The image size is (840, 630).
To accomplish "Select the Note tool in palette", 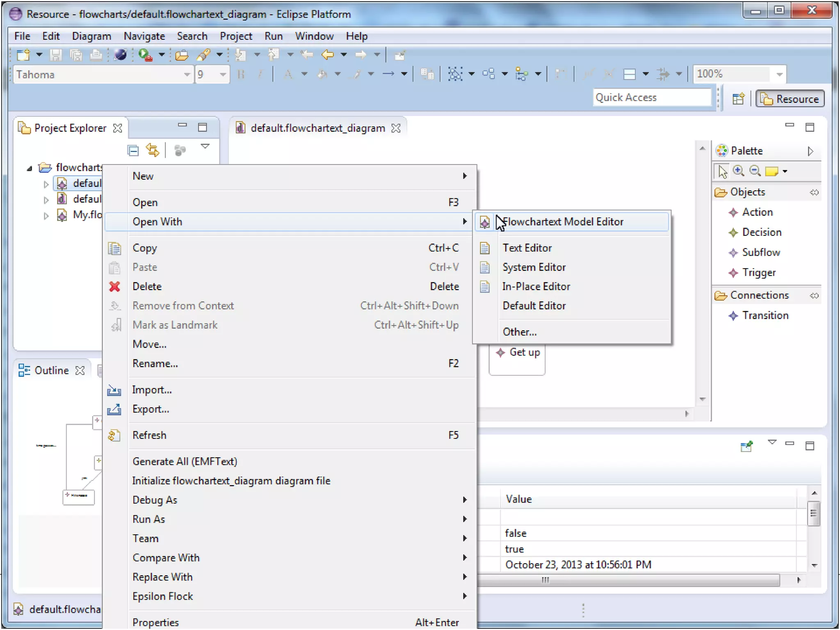I will click(x=772, y=171).
